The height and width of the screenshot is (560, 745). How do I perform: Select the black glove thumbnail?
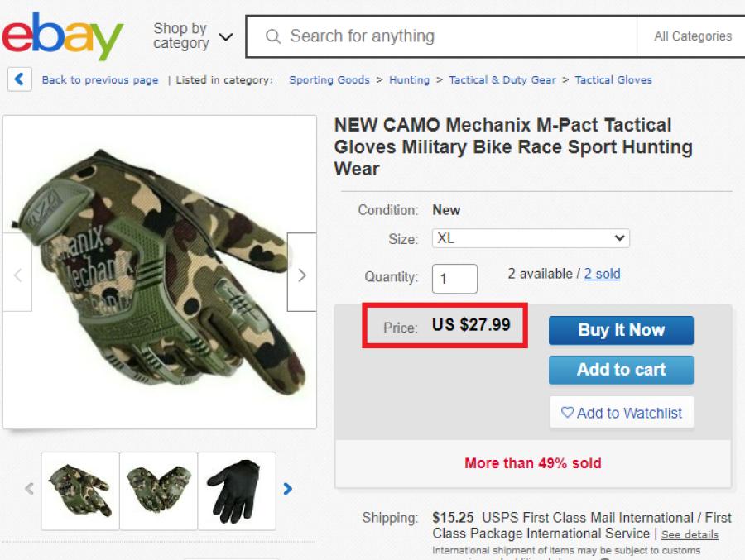pos(237,490)
